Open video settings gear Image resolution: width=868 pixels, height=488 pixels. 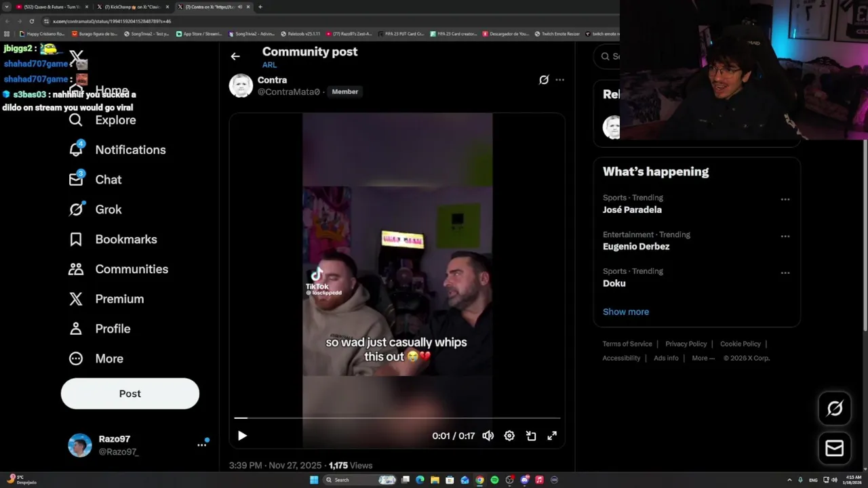tap(509, 436)
